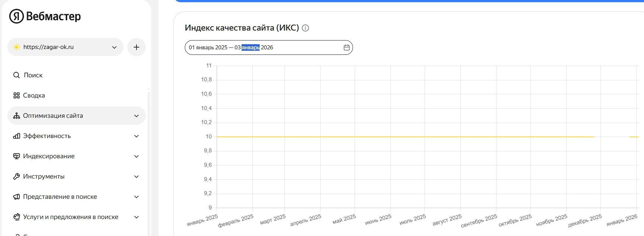Expand the Оптимизация сайта section chevron
Viewport: 644px width, 236px height.
pos(136,116)
